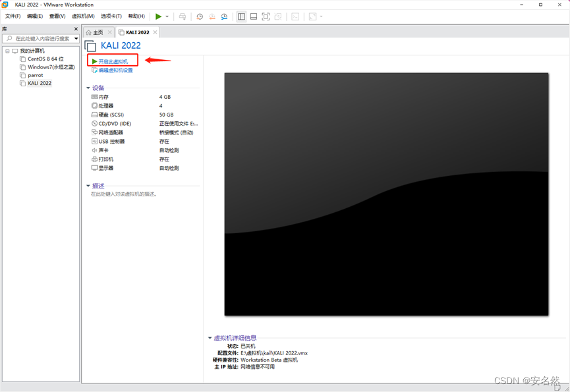Click the 桥接模式 (自动) network value
Image resolution: width=570 pixels, height=392 pixels.
tap(177, 132)
